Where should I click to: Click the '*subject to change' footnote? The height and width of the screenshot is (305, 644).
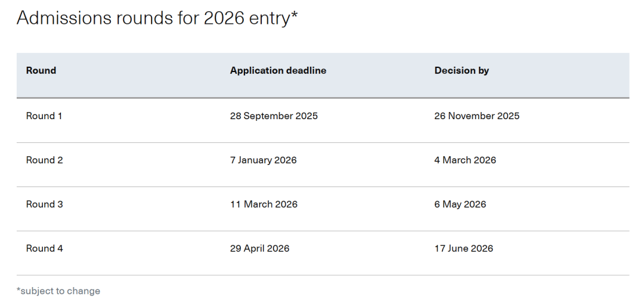pyautogui.click(x=58, y=291)
